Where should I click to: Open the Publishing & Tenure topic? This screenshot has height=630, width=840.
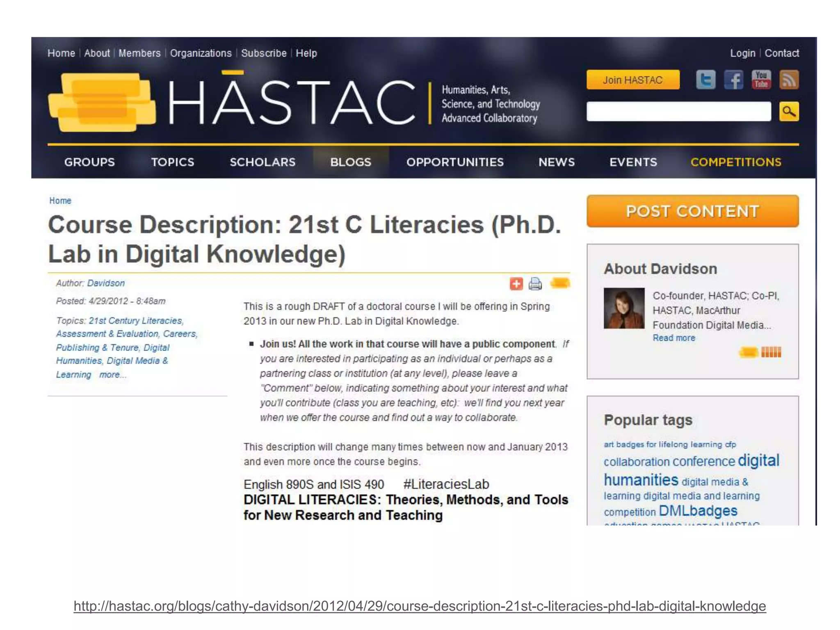click(x=98, y=347)
